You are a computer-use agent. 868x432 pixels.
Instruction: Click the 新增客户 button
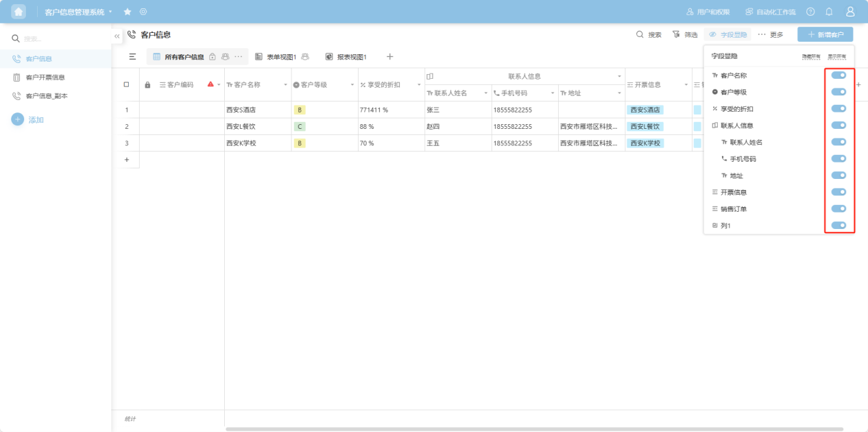[x=825, y=34]
